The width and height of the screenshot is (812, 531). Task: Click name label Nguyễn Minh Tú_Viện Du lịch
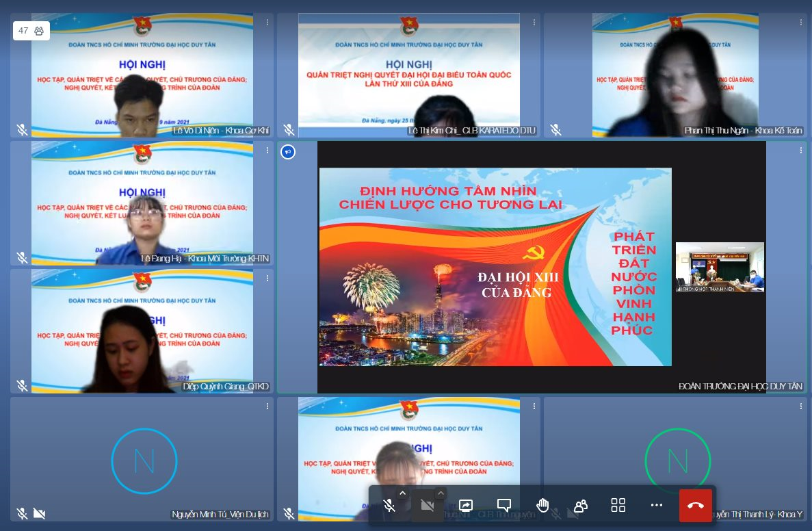(220, 515)
